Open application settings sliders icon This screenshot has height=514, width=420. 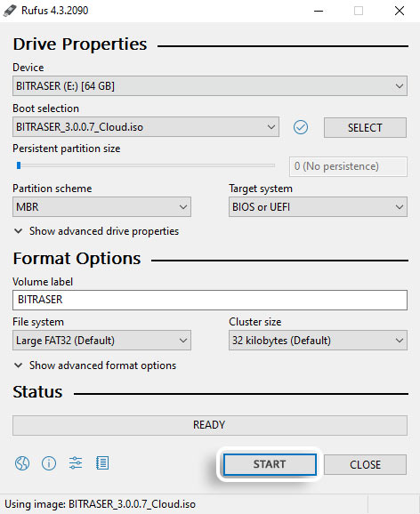[76, 462]
